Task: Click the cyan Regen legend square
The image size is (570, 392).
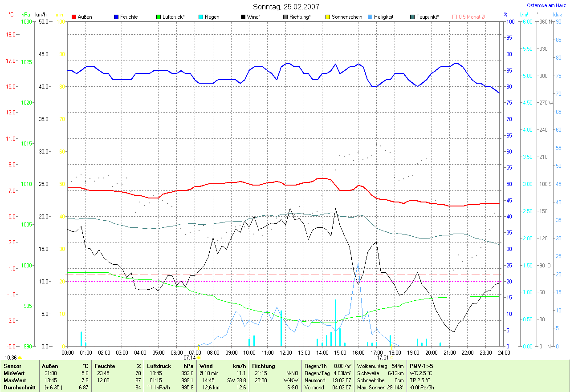Action: coord(201,17)
